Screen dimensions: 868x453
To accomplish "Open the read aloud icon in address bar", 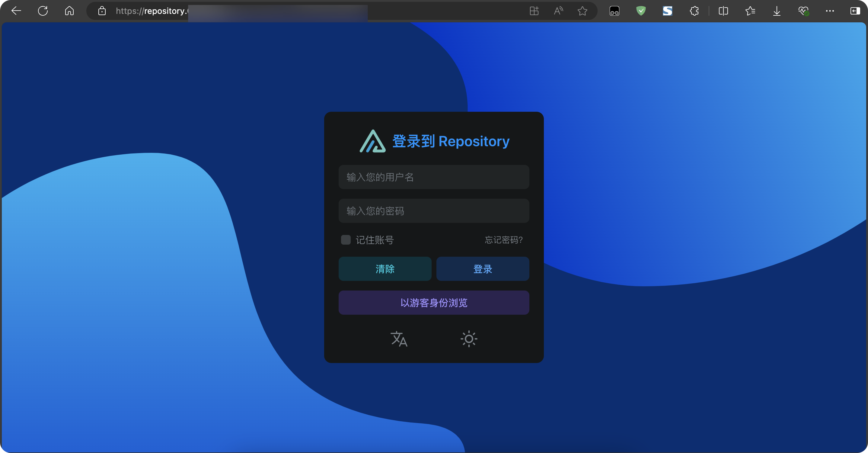I will [x=558, y=11].
